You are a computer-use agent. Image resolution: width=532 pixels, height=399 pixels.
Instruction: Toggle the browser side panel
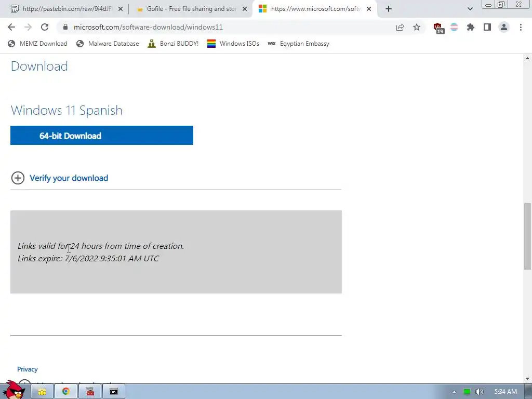(x=487, y=27)
